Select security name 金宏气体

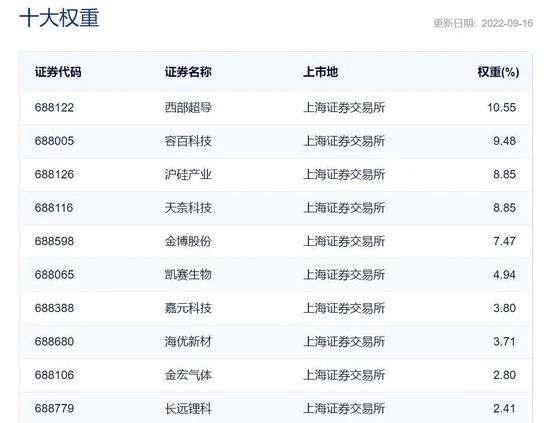[188, 375]
